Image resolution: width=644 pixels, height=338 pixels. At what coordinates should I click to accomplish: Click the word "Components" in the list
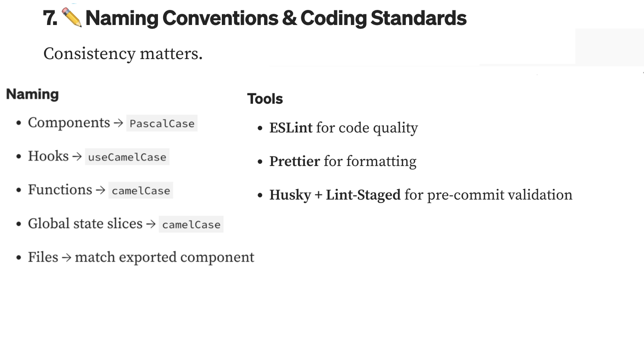click(69, 122)
